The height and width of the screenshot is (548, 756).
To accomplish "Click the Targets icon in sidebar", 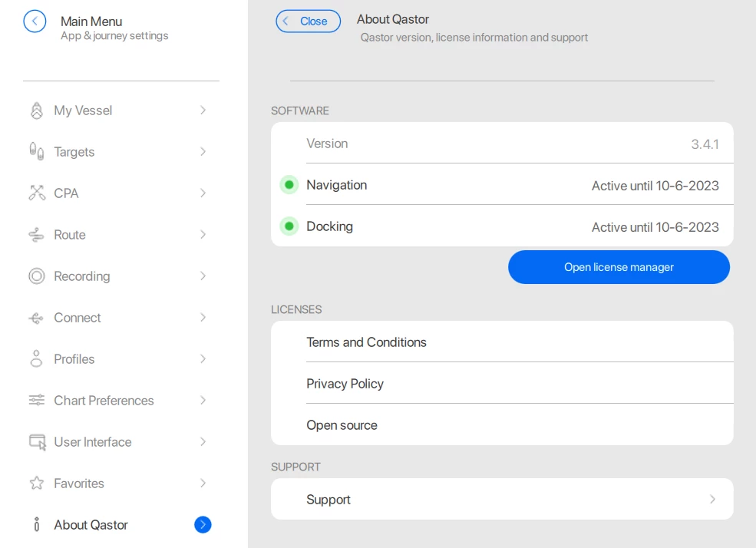I will pos(36,151).
